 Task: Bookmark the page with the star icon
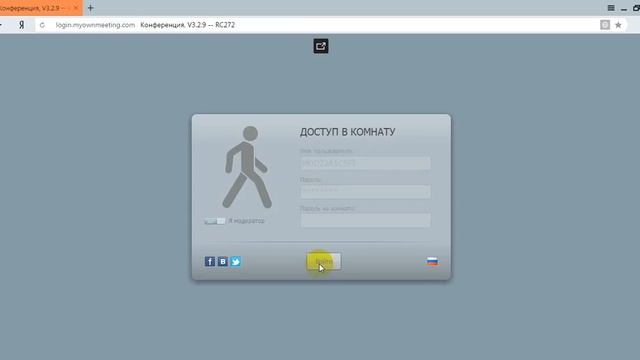point(618,25)
